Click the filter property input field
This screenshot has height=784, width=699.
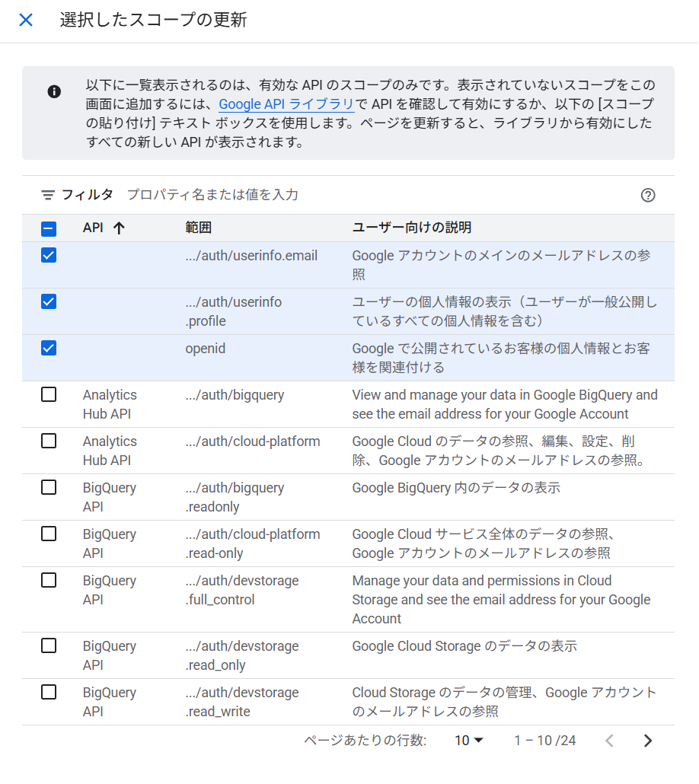[x=305, y=195]
